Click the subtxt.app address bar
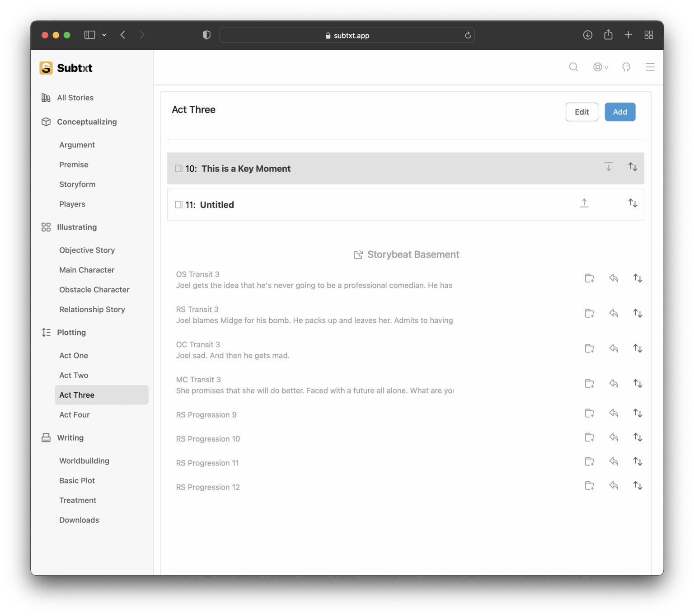Screen dimensions: 694x616 (347, 35)
